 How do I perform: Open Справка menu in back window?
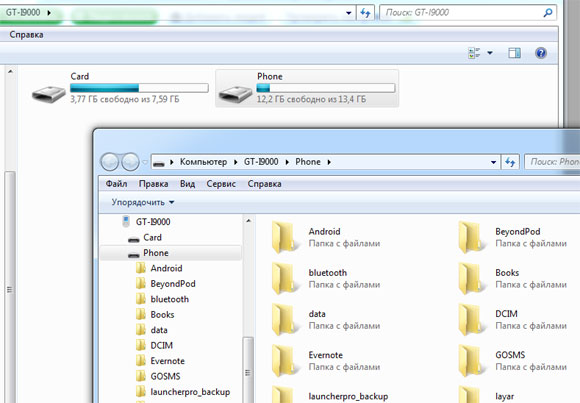click(x=26, y=35)
